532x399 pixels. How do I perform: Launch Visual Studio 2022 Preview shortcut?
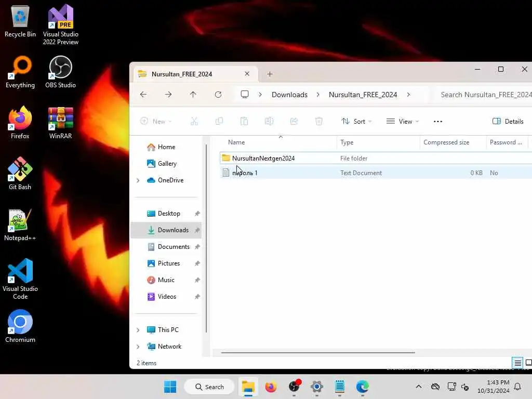click(61, 24)
